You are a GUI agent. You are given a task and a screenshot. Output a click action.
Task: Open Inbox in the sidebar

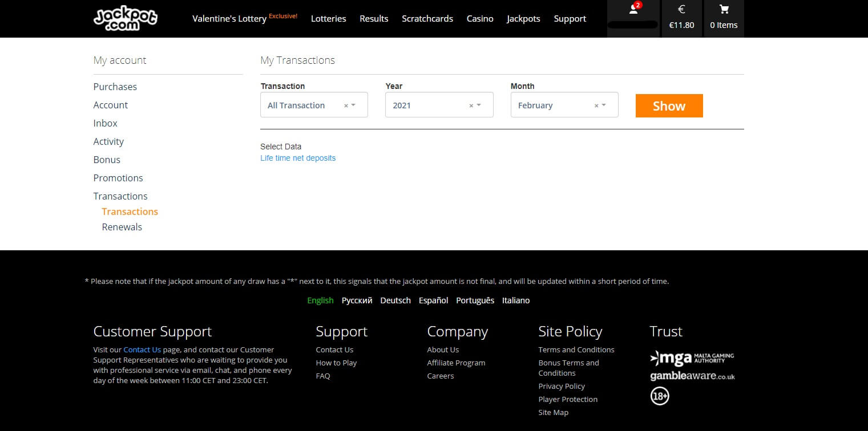[106, 123]
